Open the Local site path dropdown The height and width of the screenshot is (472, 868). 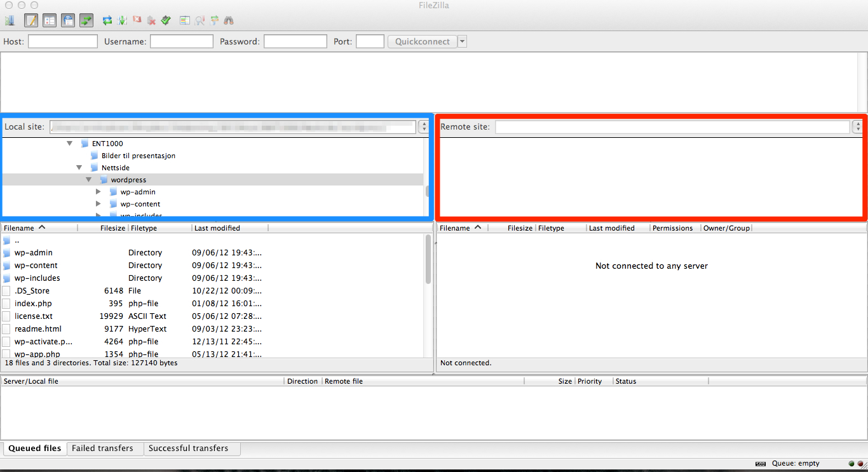[424, 127]
